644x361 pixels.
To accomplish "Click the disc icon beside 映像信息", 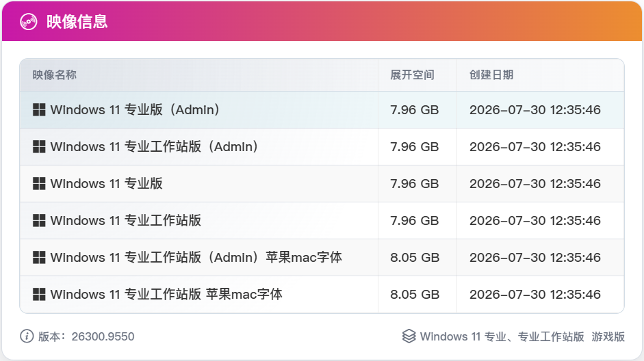I will pyautogui.click(x=28, y=22).
